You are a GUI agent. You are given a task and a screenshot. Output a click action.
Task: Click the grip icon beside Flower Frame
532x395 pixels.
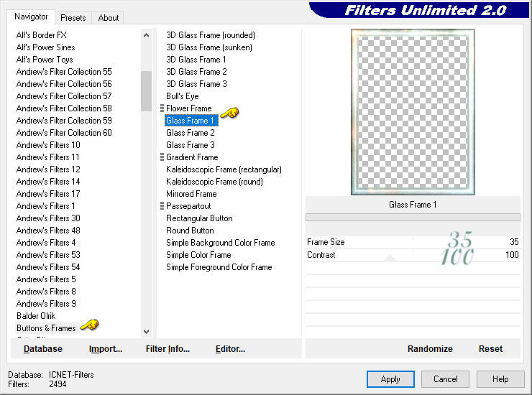pyautogui.click(x=162, y=108)
